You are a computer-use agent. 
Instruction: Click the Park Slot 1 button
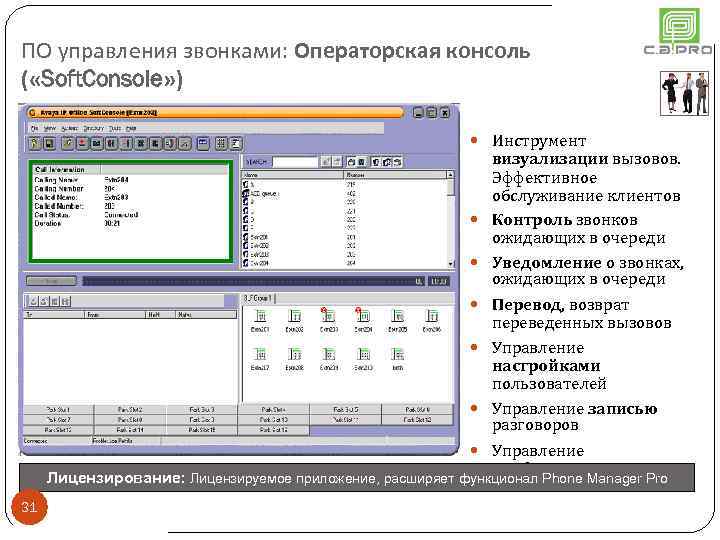coord(58,410)
